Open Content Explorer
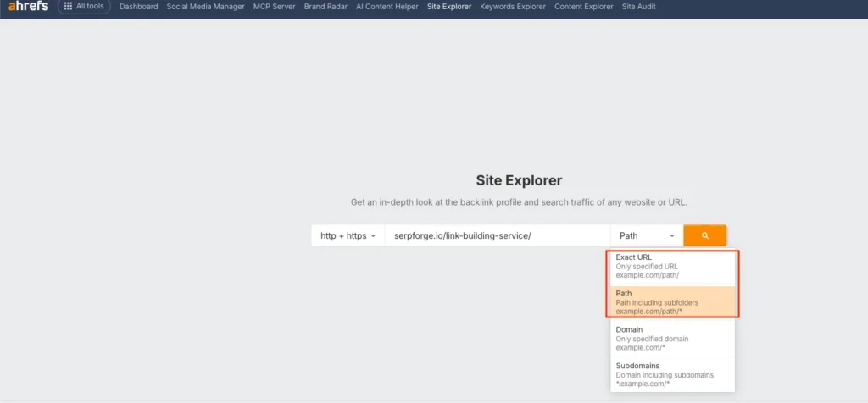 tap(583, 7)
